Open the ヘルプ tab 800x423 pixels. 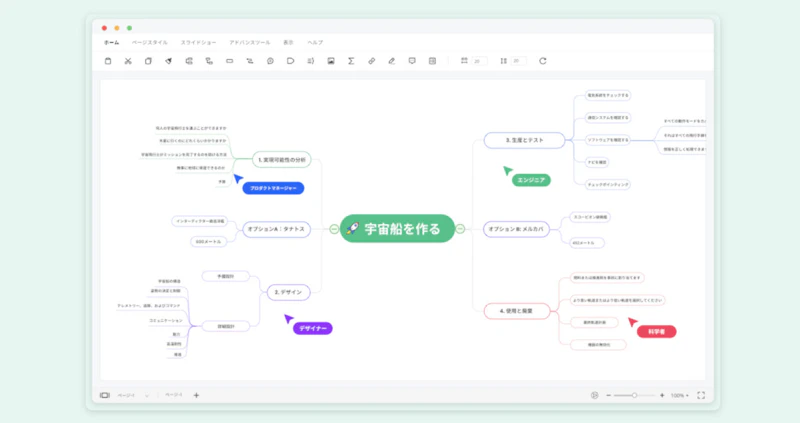point(315,42)
